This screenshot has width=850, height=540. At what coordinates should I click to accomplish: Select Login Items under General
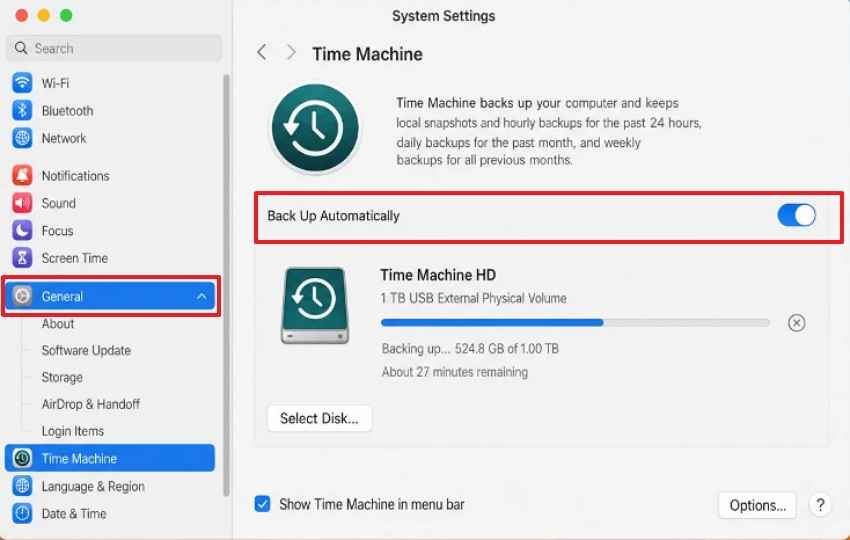pyautogui.click(x=73, y=431)
